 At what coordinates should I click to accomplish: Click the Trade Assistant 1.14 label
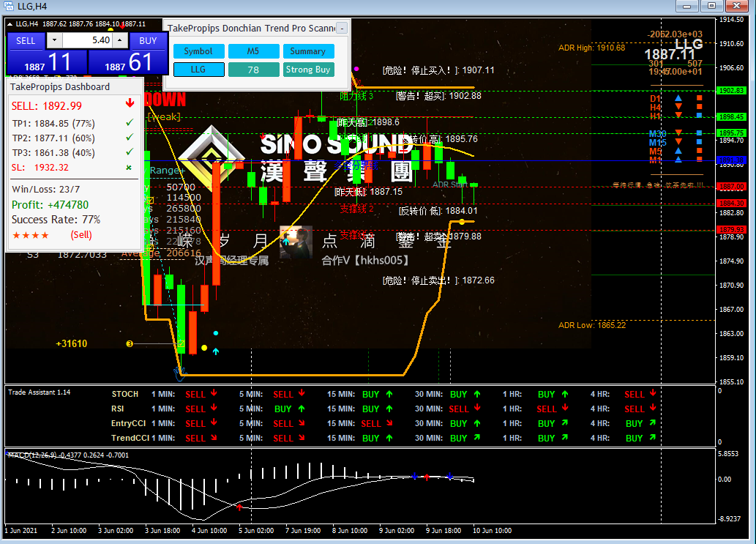pyautogui.click(x=39, y=392)
